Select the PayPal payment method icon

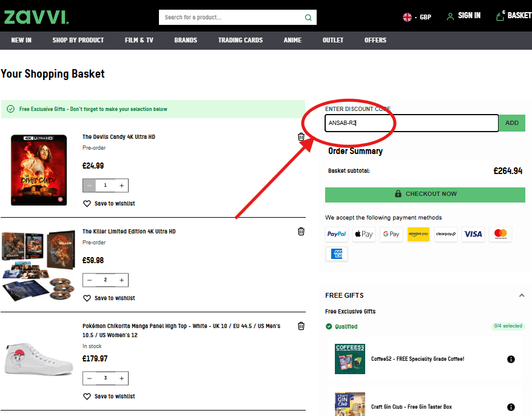pyautogui.click(x=336, y=234)
